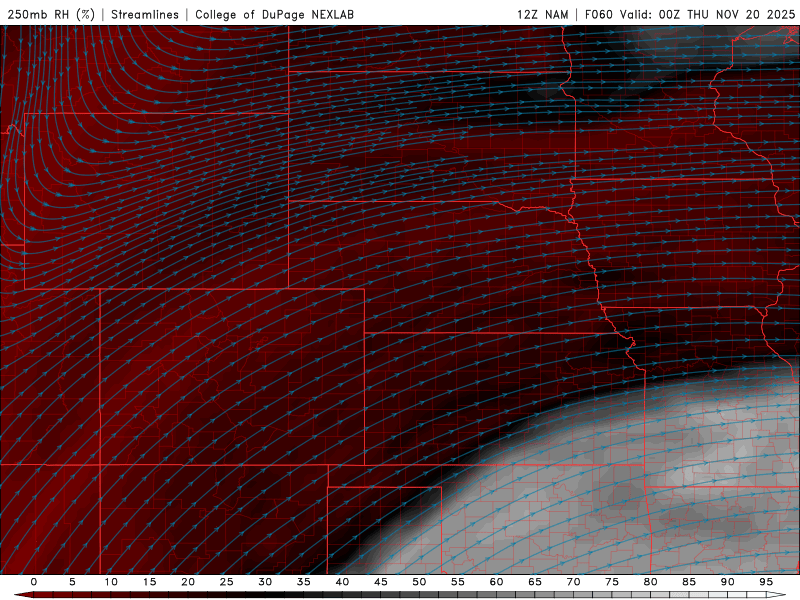Click the '35' colorbar scale label
This screenshot has height=600, width=800.
point(303,582)
